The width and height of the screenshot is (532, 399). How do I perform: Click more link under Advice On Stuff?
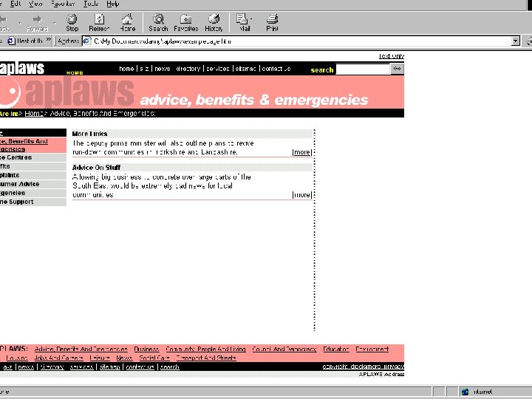pos(301,195)
